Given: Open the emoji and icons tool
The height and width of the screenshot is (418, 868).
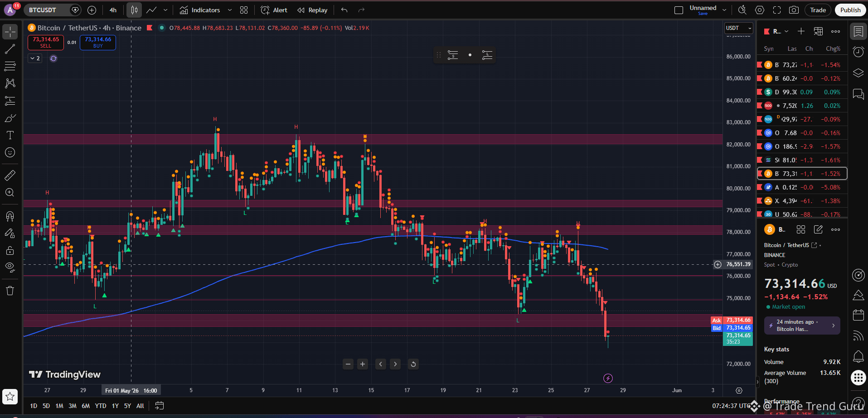Looking at the screenshot, I should (x=10, y=152).
